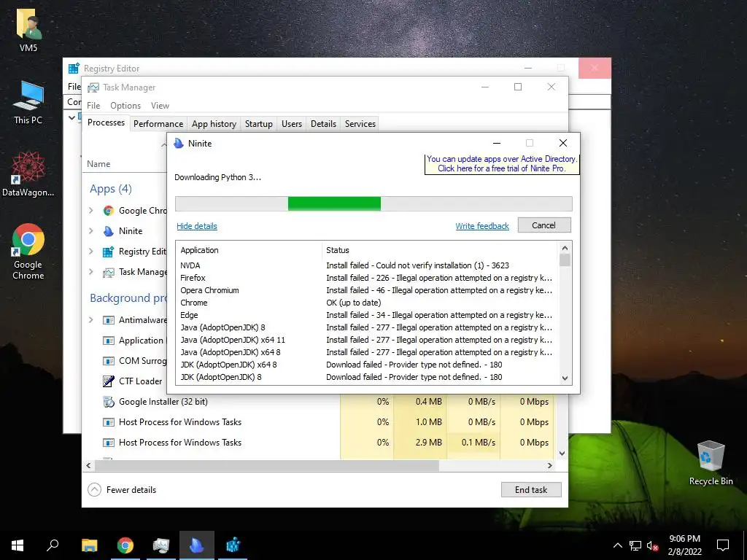The height and width of the screenshot is (560, 747).
Task: Expand the Task Manager process group
Action: tap(91, 272)
